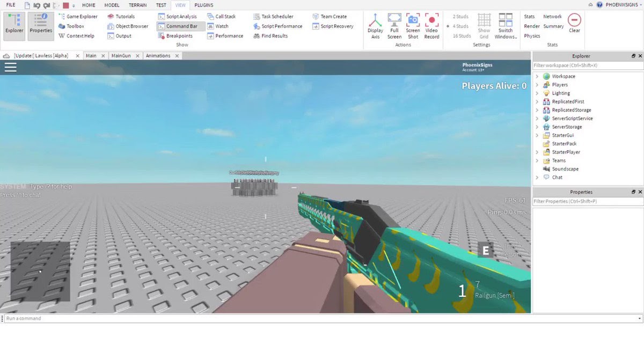Open the Toolbox panel
The height and width of the screenshot is (337, 644).
pos(71,26)
